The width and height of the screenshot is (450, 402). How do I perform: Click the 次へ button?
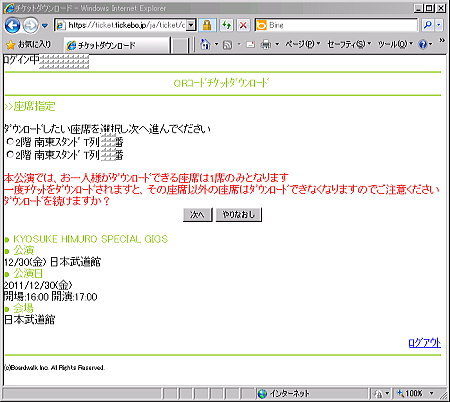(x=197, y=215)
